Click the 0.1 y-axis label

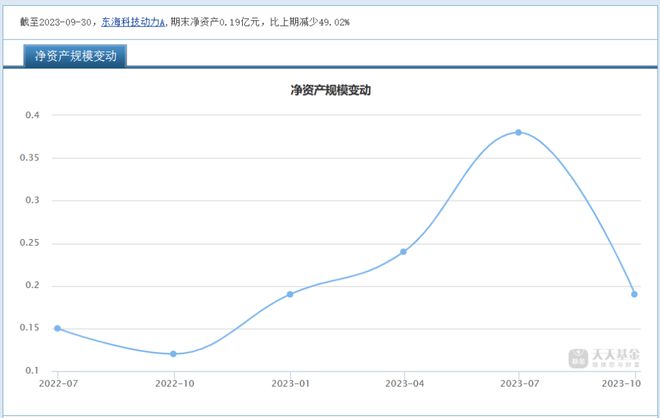tap(32, 371)
